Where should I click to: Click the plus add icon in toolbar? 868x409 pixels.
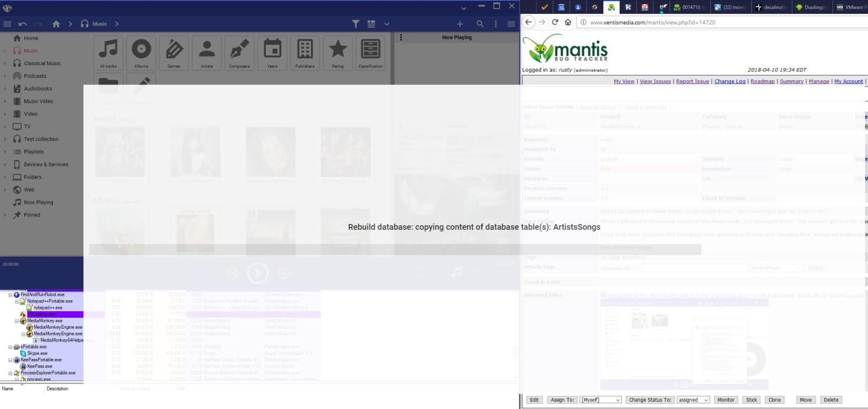click(460, 24)
